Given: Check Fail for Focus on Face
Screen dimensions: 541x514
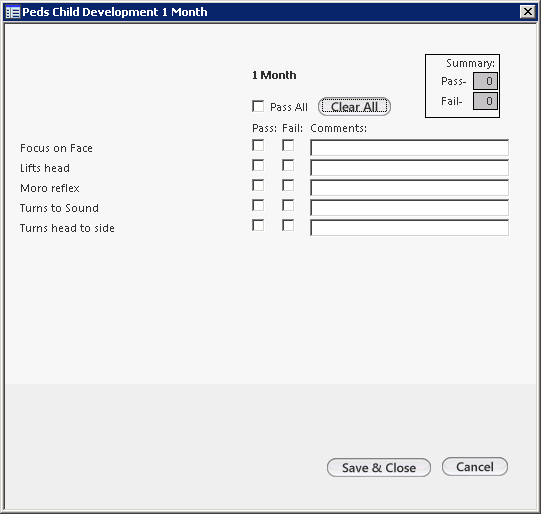Looking at the screenshot, I should 288,145.
